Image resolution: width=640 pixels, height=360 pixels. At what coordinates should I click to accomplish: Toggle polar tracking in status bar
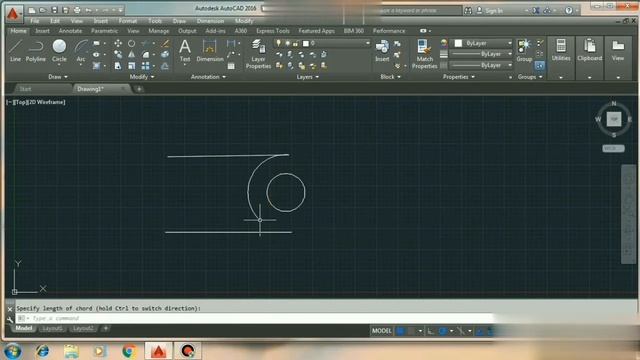[x=442, y=331]
